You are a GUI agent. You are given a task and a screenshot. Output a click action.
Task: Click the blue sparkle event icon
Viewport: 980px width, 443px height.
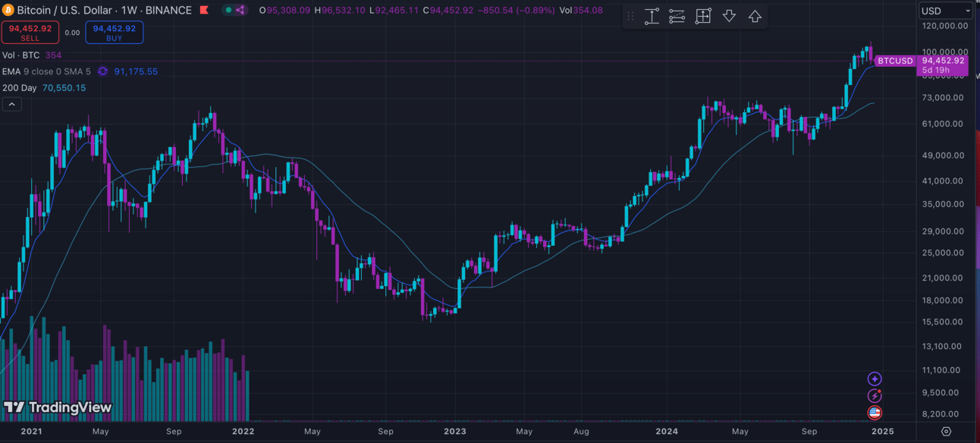click(875, 379)
